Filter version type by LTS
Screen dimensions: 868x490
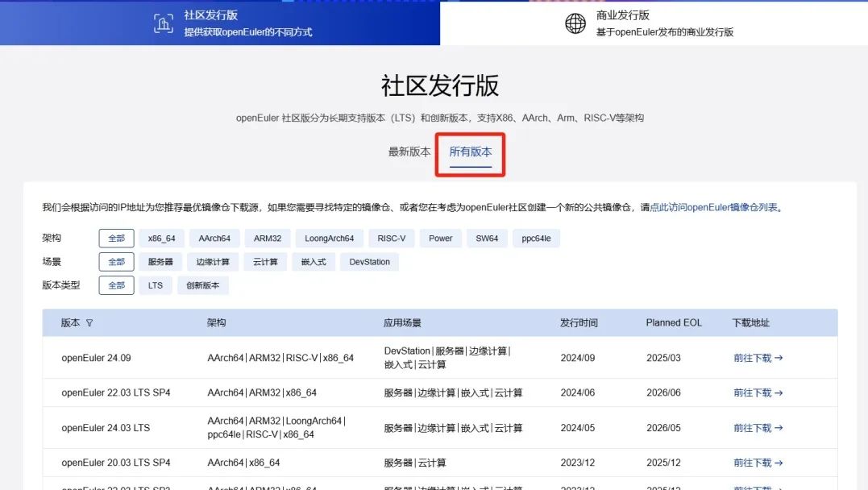156,285
